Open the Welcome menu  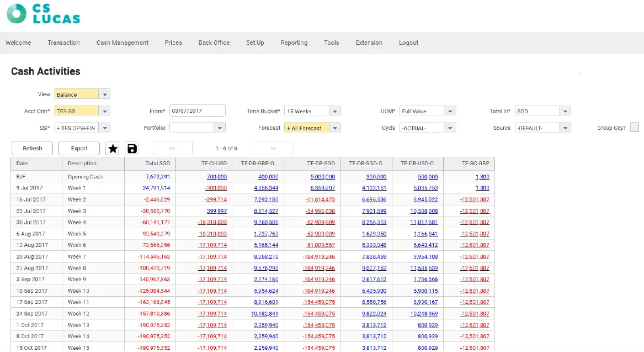pyautogui.click(x=18, y=43)
